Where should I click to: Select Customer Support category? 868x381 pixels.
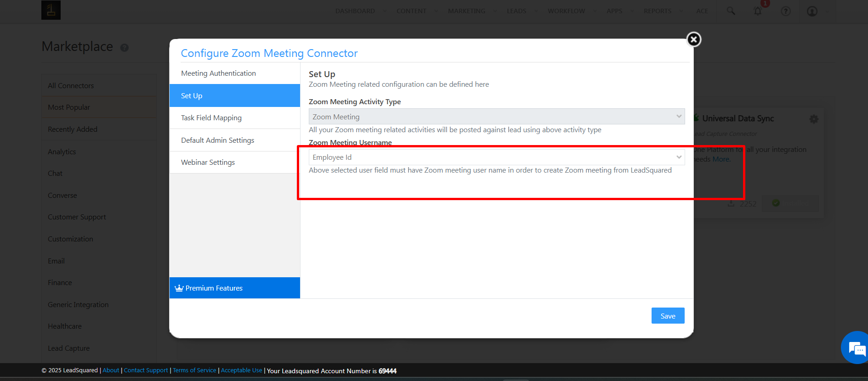tap(99, 217)
